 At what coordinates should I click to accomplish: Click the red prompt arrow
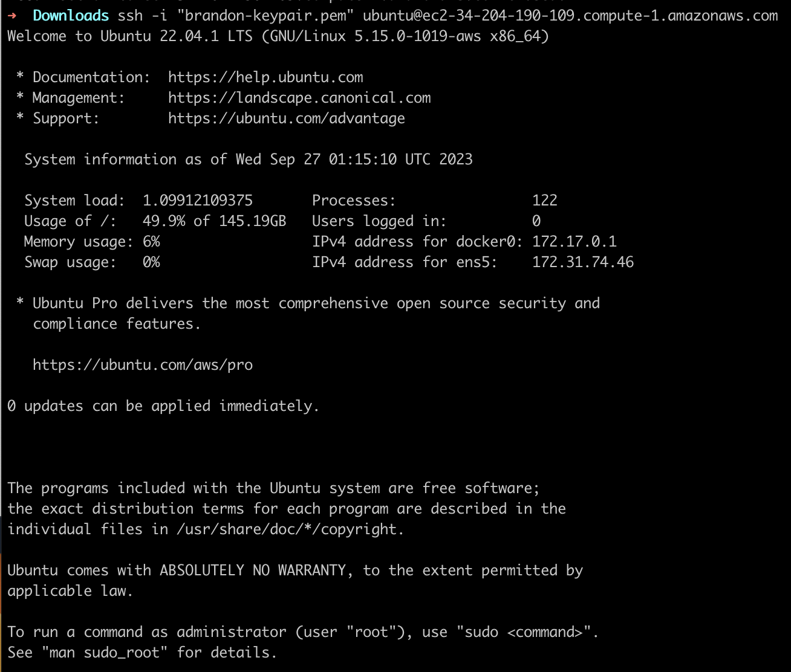[12, 16]
